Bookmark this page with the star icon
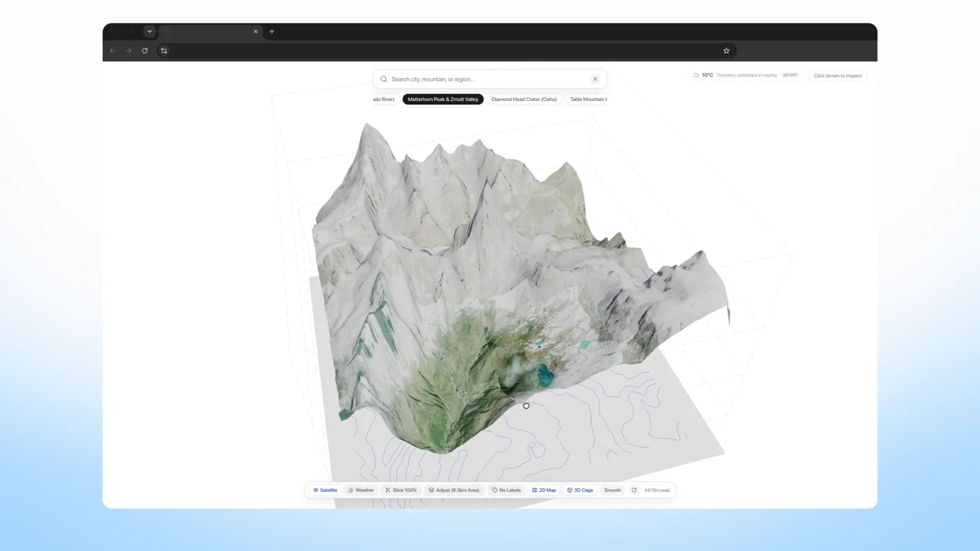Screen dimensions: 980x551 (727, 51)
